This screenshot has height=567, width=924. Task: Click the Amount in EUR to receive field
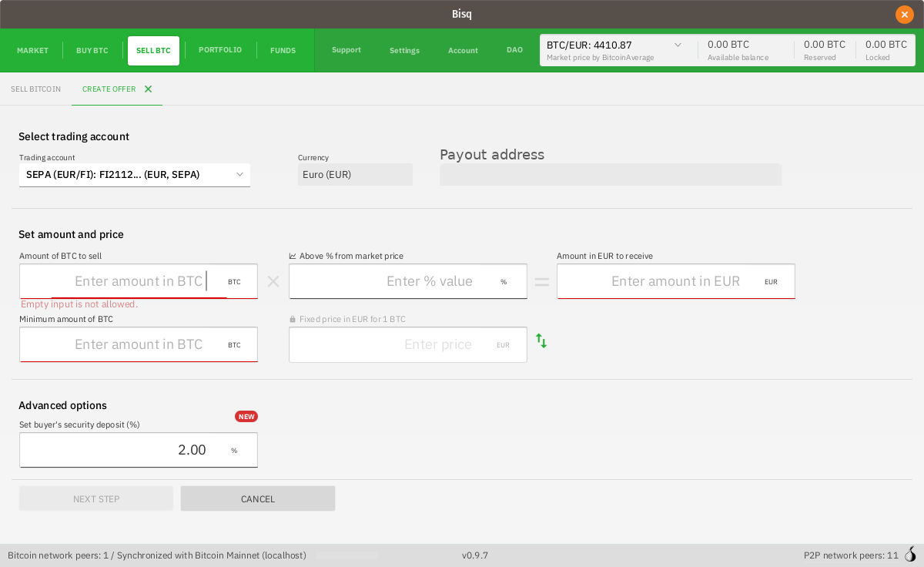click(676, 281)
